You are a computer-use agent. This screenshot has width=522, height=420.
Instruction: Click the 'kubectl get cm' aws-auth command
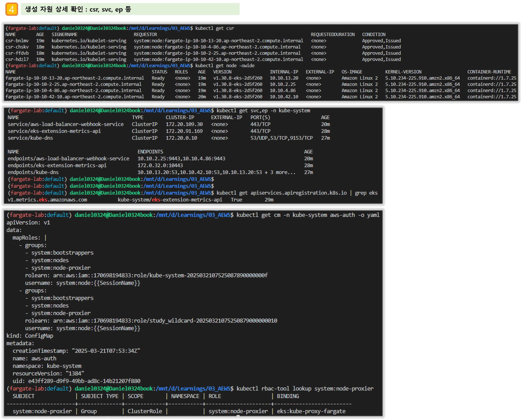point(308,215)
